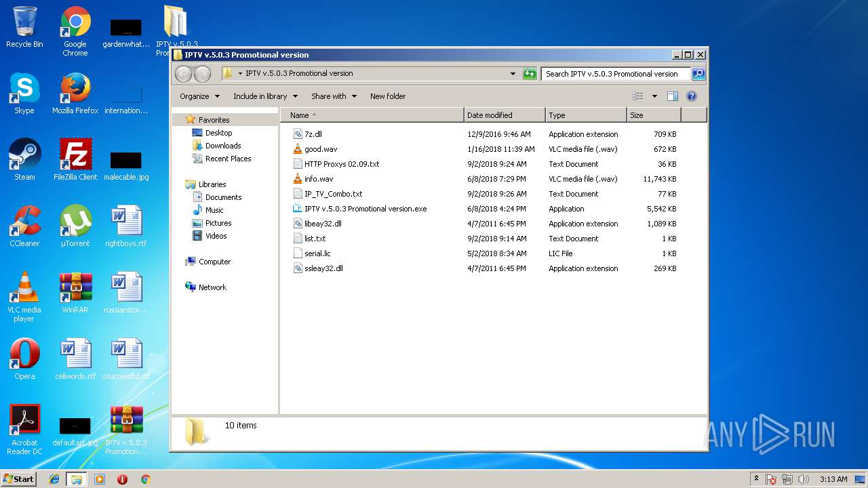
Task: Select rightboys.rtf on desktop
Action: (x=126, y=226)
